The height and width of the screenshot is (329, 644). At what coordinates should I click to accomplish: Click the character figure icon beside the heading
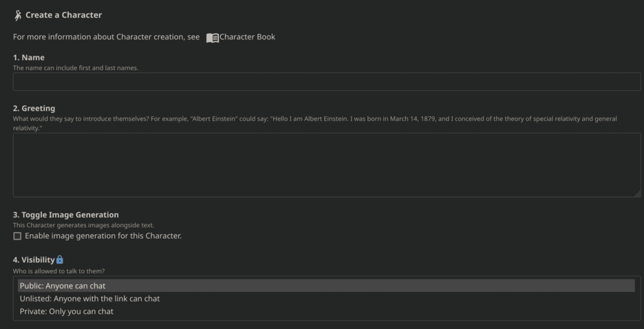[x=18, y=15]
